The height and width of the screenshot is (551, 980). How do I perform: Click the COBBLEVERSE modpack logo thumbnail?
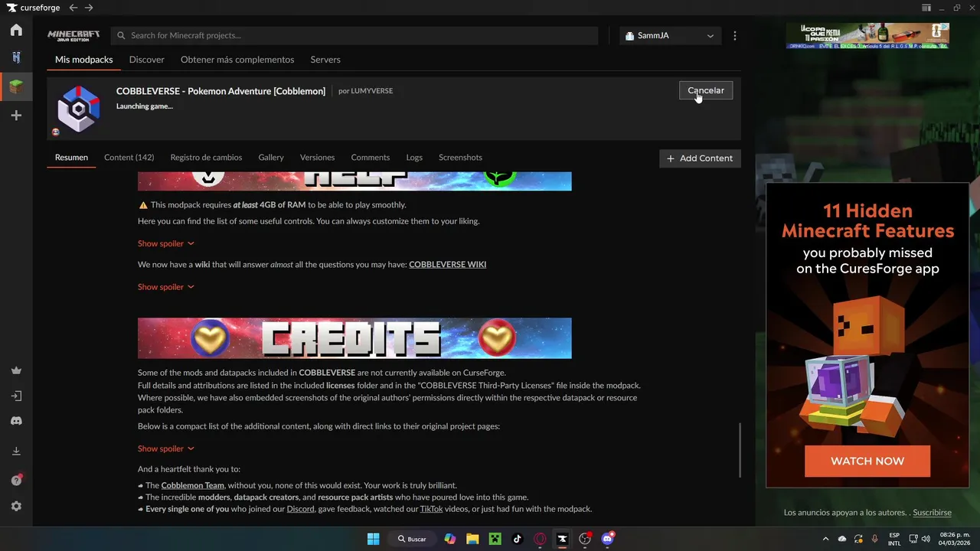[x=78, y=109]
